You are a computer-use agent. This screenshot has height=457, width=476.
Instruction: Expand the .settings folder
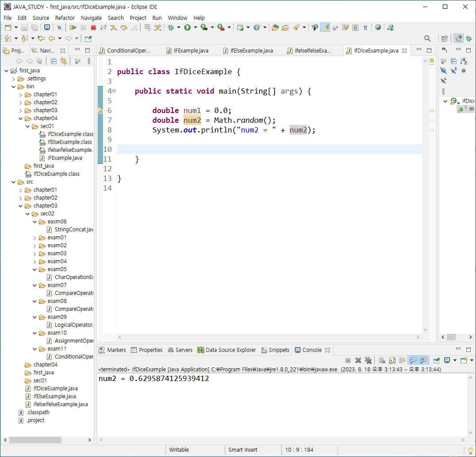click(13, 79)
